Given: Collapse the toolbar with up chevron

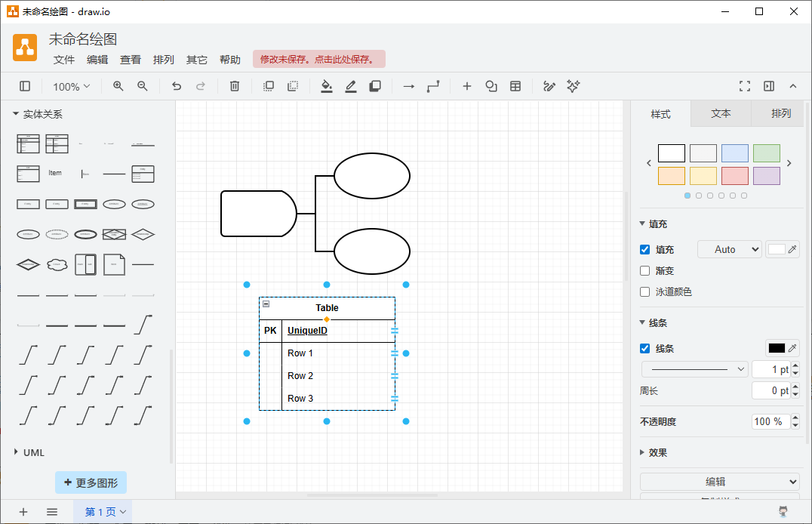Looking at the screenshot, I should click(x=793, y=86).
